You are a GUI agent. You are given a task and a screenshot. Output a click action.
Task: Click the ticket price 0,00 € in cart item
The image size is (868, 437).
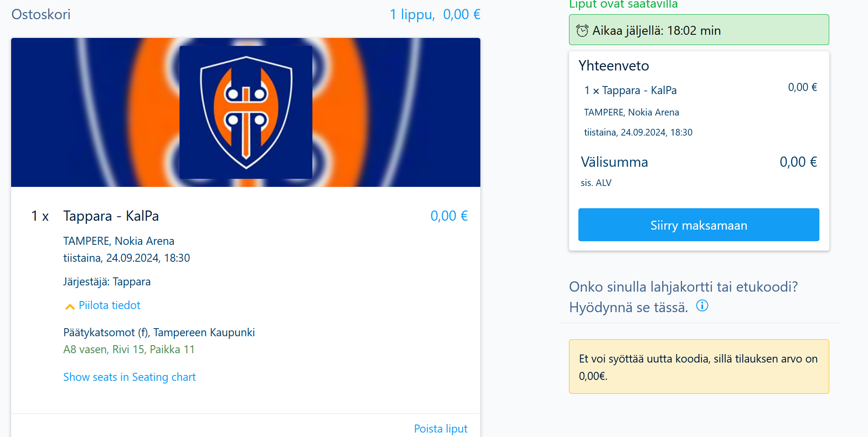(x=449, y=216)
